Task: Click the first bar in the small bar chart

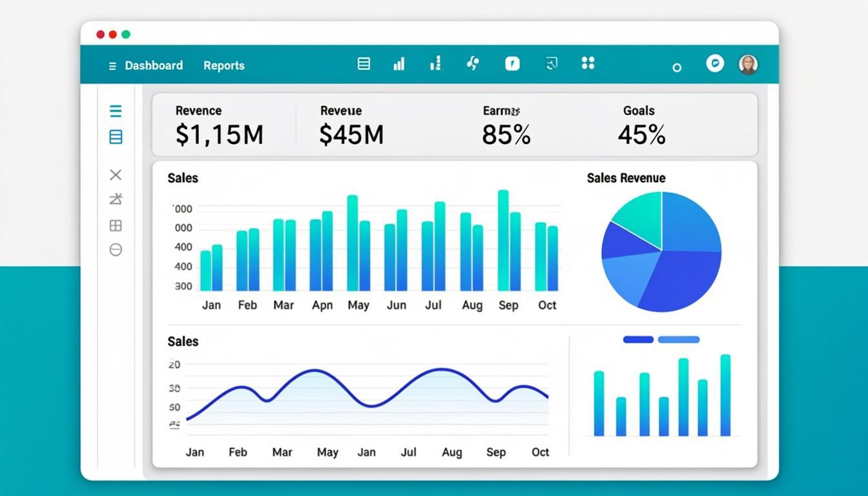Action: pyautogui.click(x=599, y=404)
